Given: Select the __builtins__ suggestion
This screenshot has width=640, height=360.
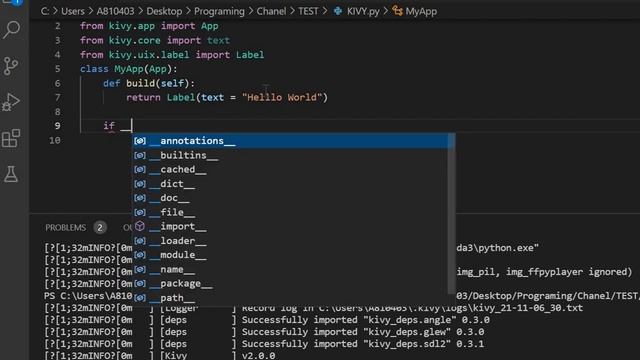Looking at the screenshot, I should point(290,155).
